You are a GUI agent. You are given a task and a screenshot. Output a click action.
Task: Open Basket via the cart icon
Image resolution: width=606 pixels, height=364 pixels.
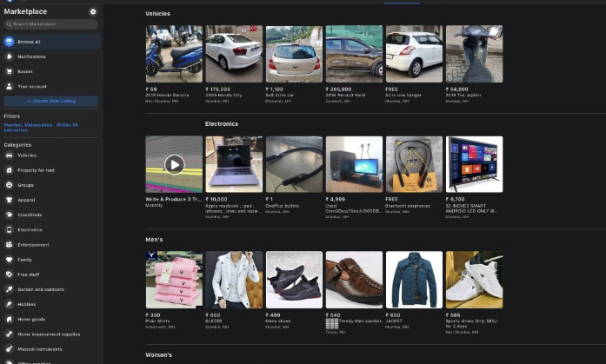coord(10,71)
